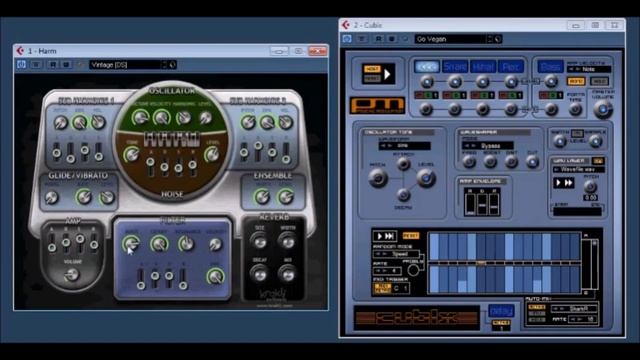Click the Level knob in Oscillator Tone
This screenshot has width=640, height=360.
[x=426, y=178]
